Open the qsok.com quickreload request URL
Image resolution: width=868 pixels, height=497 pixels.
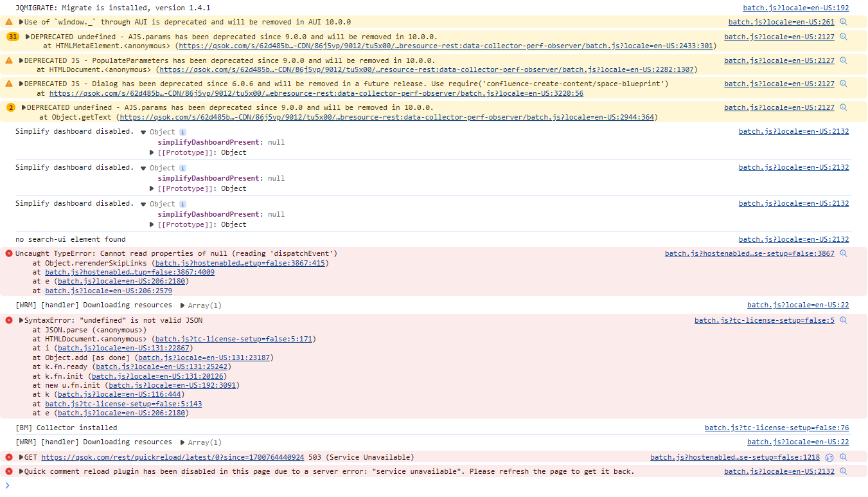click(x=172, y=457)
